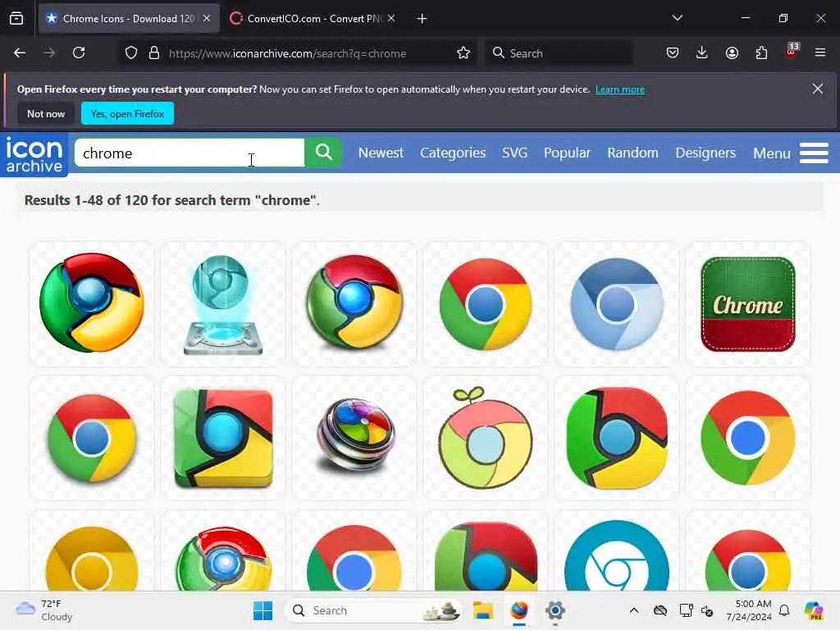Image resolution: width=840 pixels, height=630 pixels.
Task: Open the taskbar clock showing 5:00 AM
Action: [749, 610]
